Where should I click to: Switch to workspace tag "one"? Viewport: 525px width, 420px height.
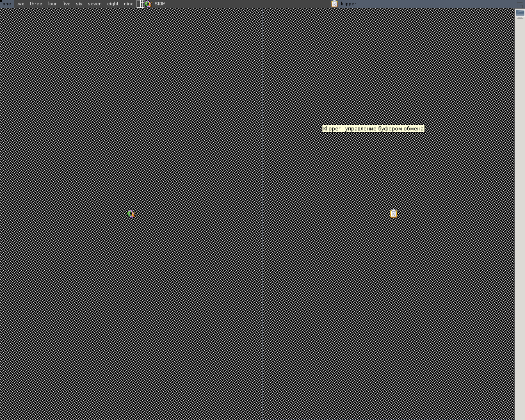tap(7, 4)
